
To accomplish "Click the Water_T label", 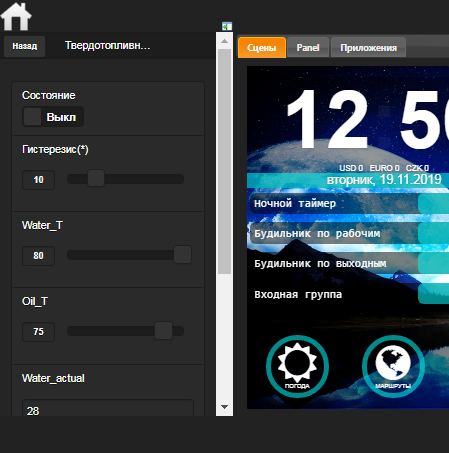I will pos(42,225).
